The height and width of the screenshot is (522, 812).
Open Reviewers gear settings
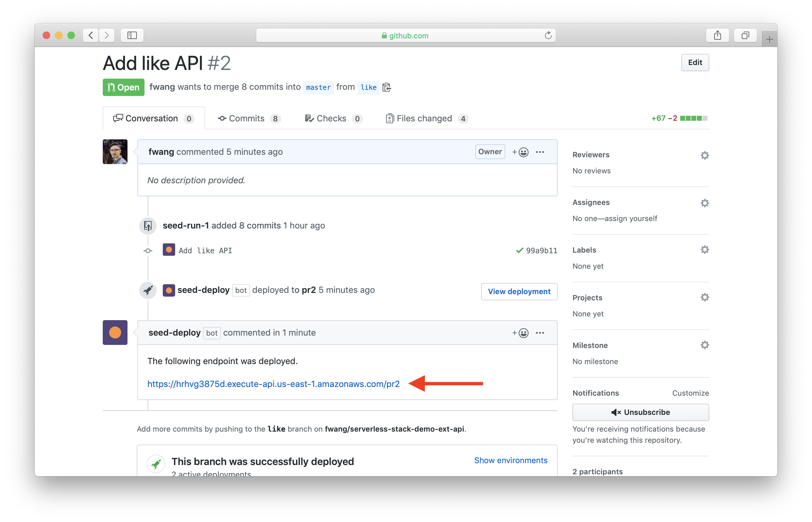(704, 155)
